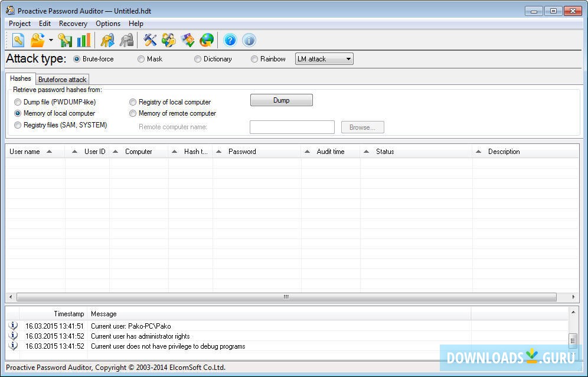The height and width of the screenshot is (377, 588).
Task: Choose Dictionary as the attack type
Action: [x=198, y=59]
